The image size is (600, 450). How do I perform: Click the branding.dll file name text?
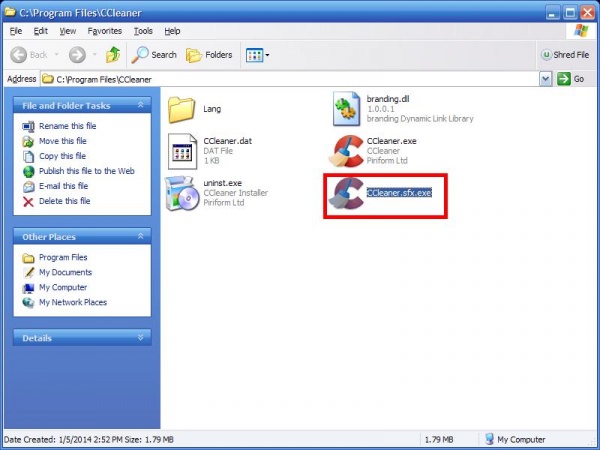coord(388,99)
